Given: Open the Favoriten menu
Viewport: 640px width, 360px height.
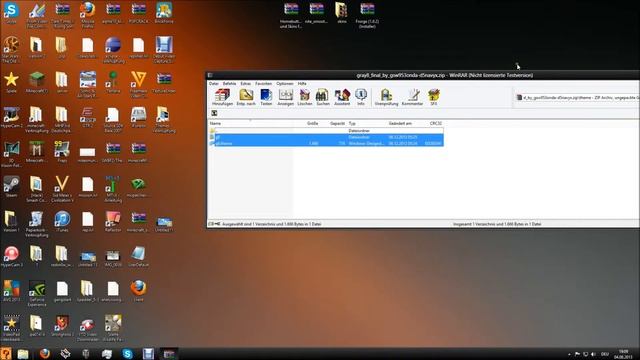Looking at the screenshot, I should click(263, 83).
